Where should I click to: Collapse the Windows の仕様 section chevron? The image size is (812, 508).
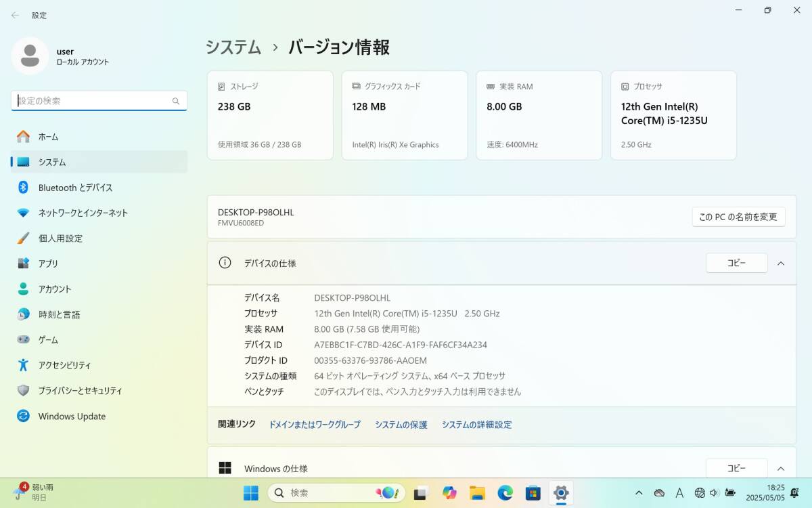781,468
